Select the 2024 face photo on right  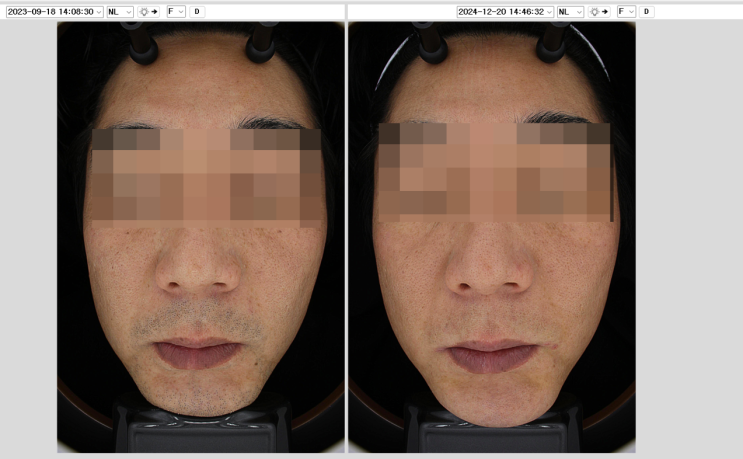pos(492,237)
